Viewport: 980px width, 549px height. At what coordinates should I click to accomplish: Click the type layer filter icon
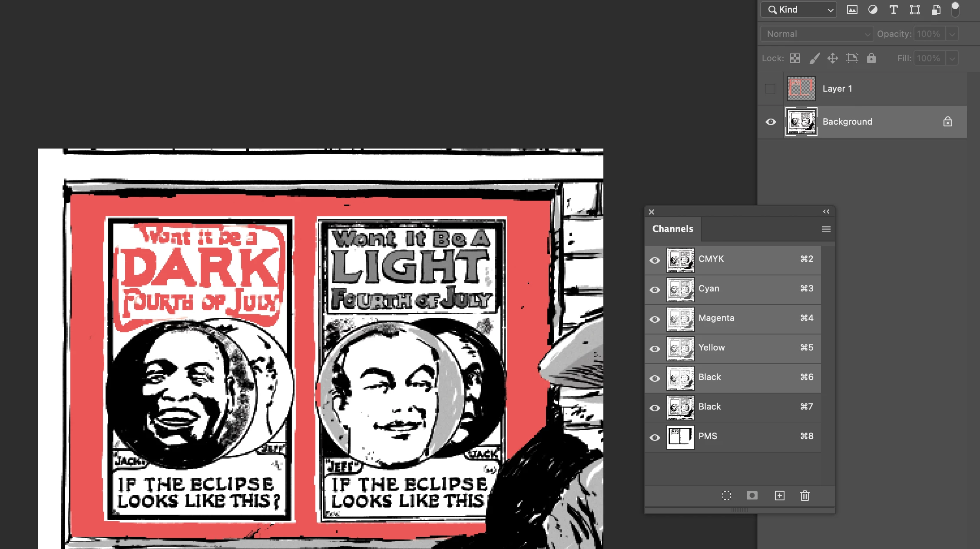coord(894,10)
